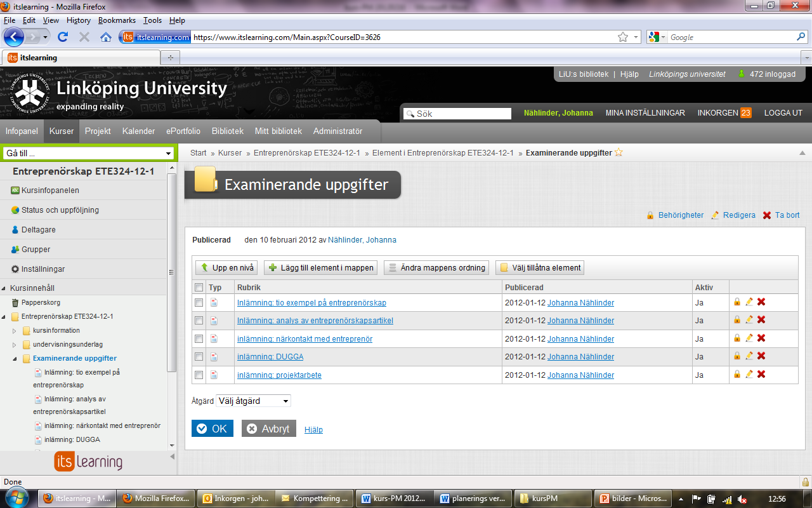The width and height of the screenshot is (812, 508).
Task: Expand the undervisningsunderlag folder in tree
Action: tap(15, 344)
